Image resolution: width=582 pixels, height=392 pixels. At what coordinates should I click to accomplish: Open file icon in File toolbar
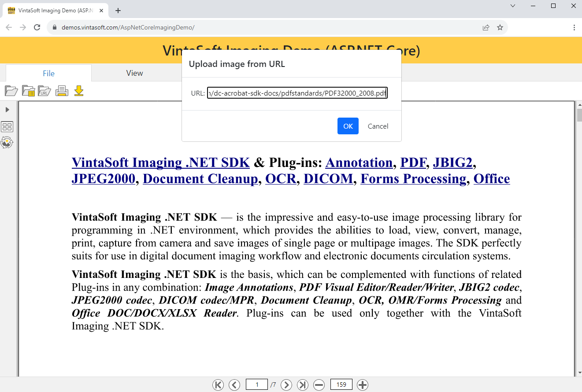(x=11, y=91)
